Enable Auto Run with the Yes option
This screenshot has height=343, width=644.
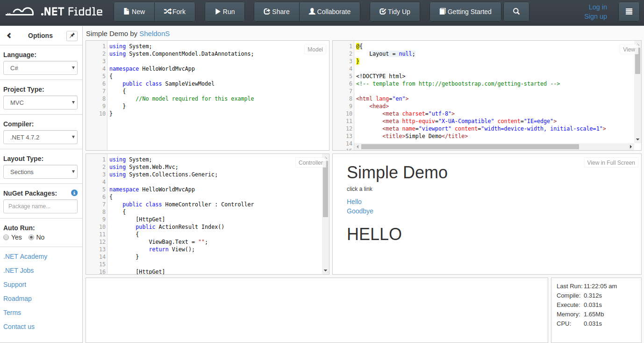pos(6,237)
